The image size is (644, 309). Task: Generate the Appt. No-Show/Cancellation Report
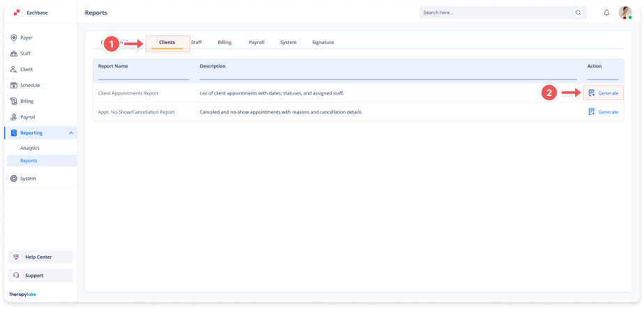(604, 111)
